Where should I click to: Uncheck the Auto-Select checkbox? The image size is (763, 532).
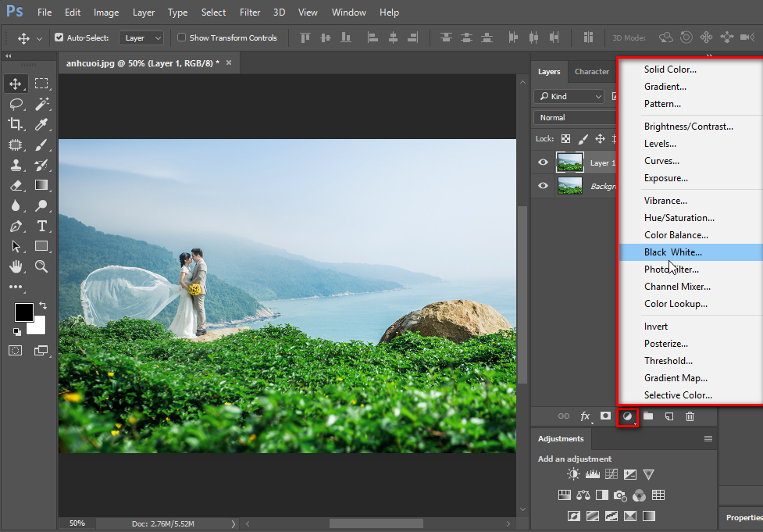(x=59, y=37)
